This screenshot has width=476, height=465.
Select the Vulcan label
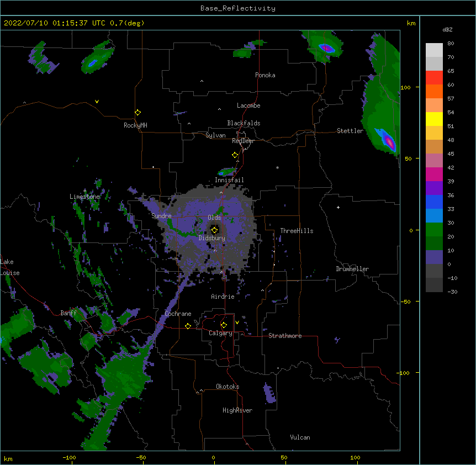(300, 437)
